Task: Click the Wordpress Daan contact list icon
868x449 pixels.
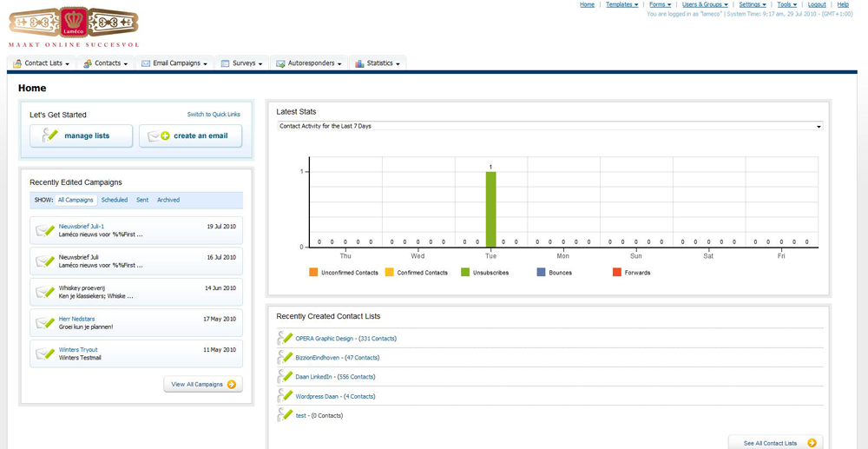Action: point(285,396)
